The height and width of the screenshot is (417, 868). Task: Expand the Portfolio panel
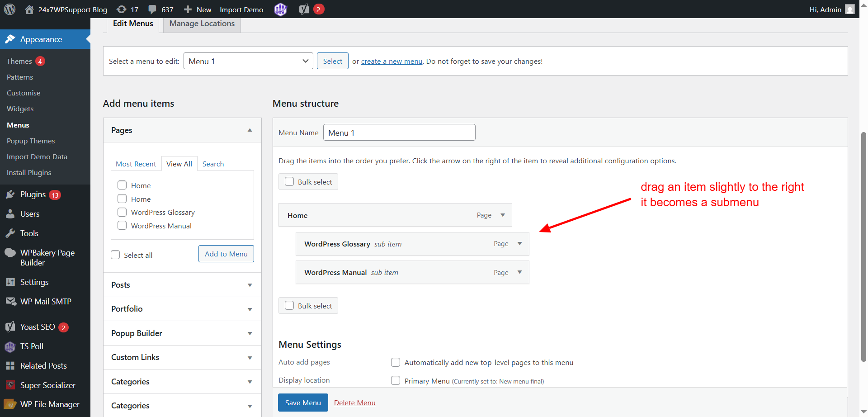pos(250,309)
